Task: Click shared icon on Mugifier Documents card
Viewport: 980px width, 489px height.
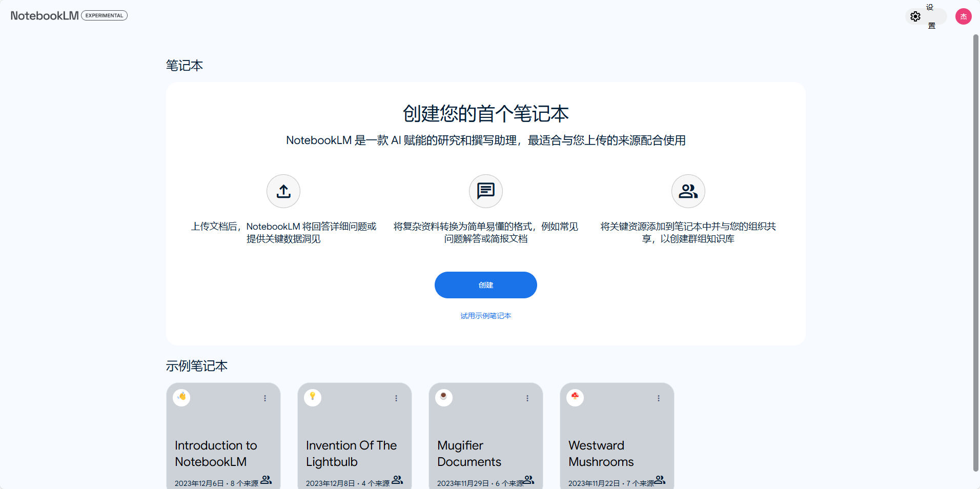Action: tap(528, 480)
